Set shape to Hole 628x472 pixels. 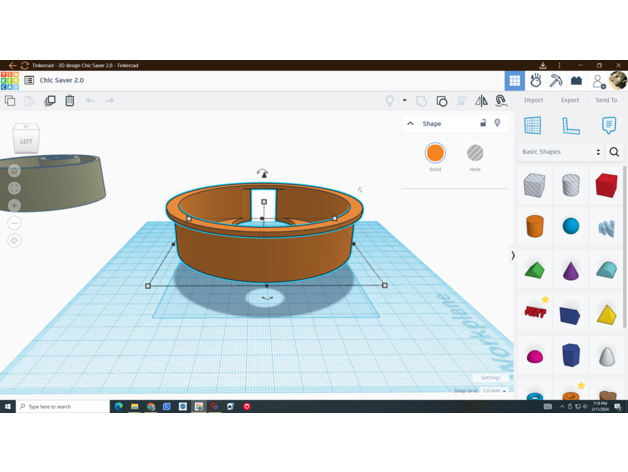[x=475, y=153]
